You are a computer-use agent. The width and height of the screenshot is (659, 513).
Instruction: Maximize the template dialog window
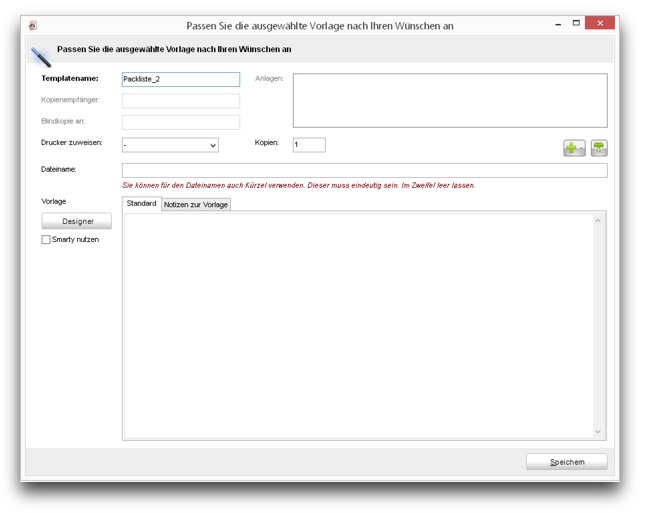(576, 24)
